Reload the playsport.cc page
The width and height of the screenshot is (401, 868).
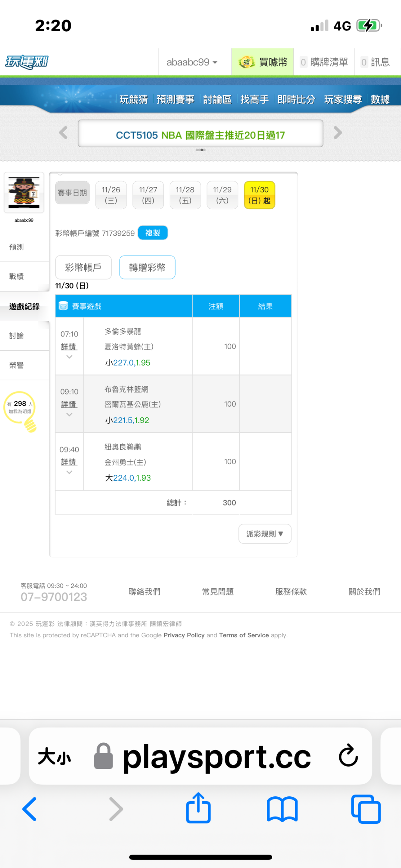pyautogui.click(x=348, y=755)
